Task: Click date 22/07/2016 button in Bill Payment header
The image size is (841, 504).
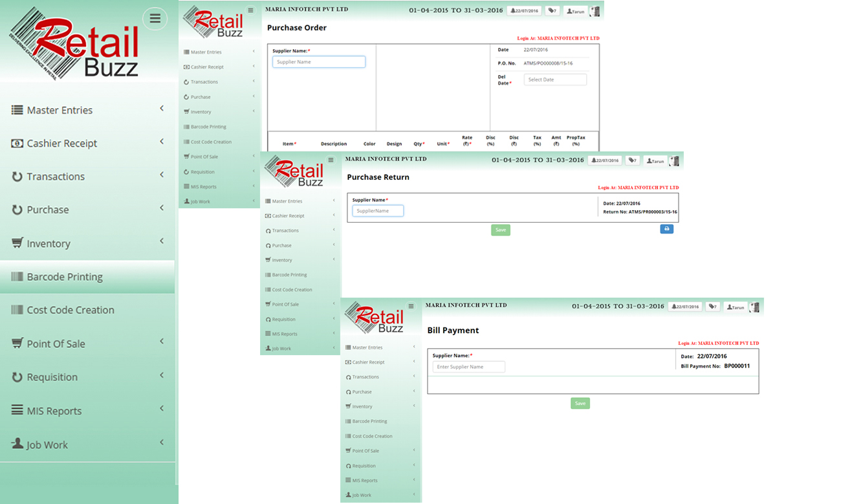Action: (x=684, y=307)
